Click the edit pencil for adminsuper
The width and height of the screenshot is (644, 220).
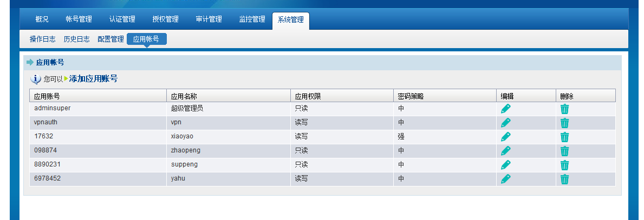pyautogui.click(x=505, y=109)
